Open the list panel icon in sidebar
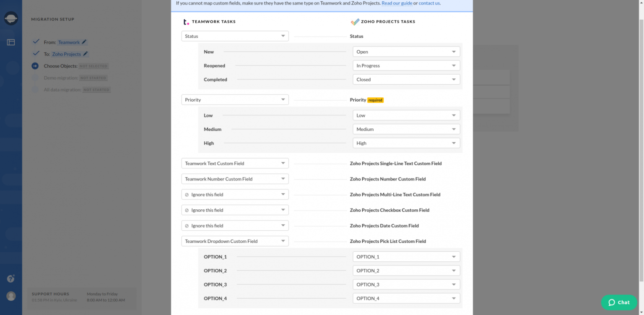644x315 pixels. [11, 42]
